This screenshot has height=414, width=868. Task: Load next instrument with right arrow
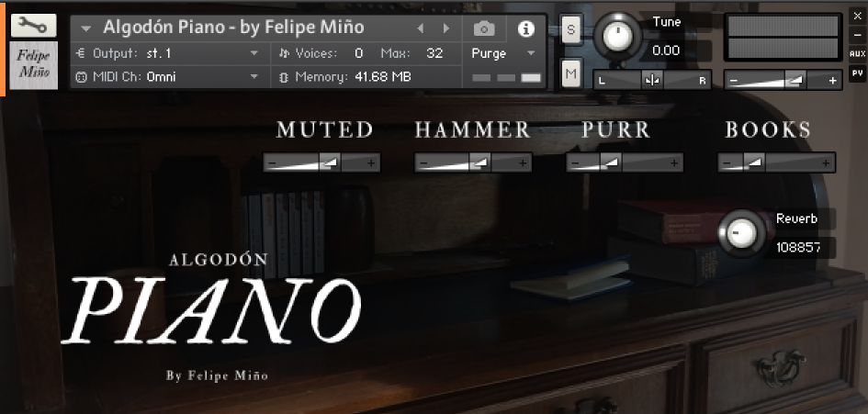[x=445, y=28]
